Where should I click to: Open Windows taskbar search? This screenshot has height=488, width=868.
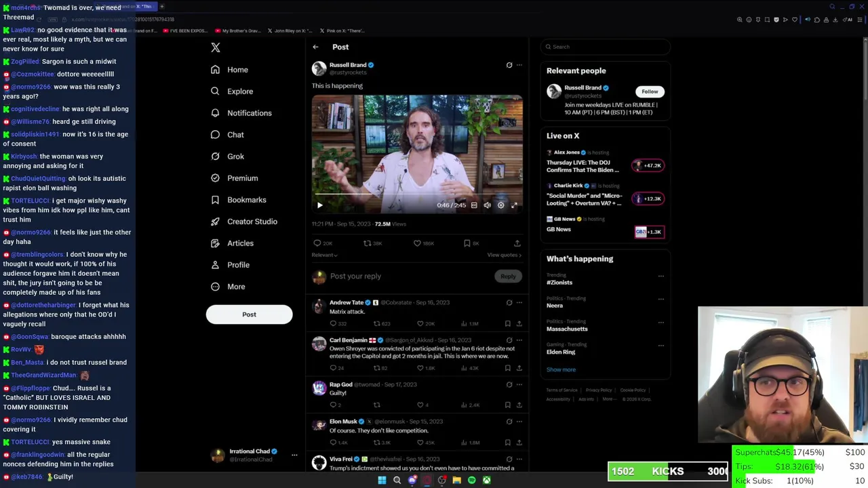click(x=397, y=481)
